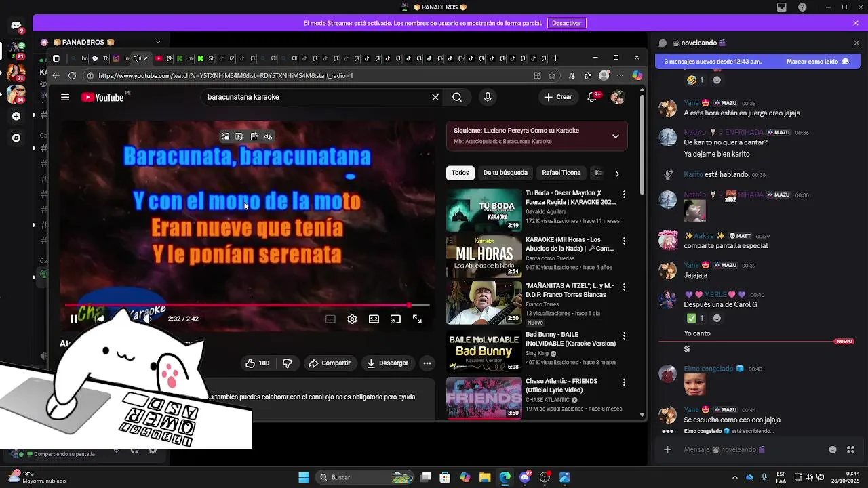The image size is (868, 488).
Task: Open the YouTube account avatar menu
Action: pyautogui.click(x=617, y=97)
